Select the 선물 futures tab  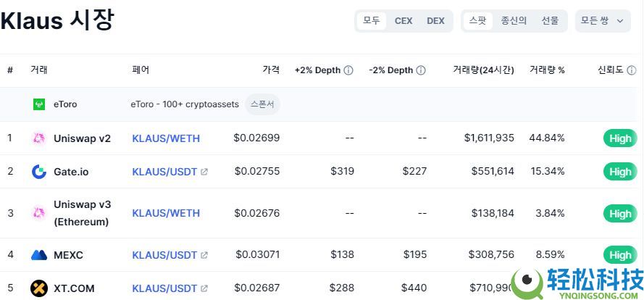(550, 21)
